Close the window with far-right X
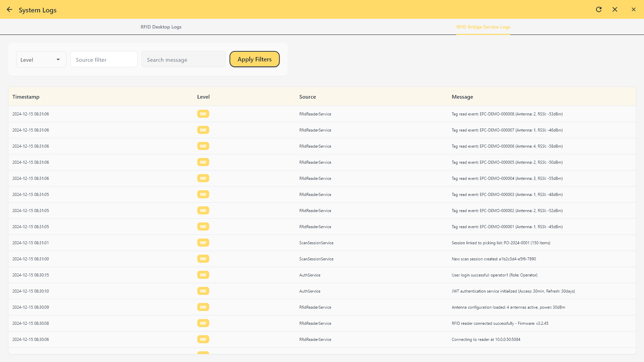Image resolution: width=644 pixels, height=362 pixels. tap(634, 10)
